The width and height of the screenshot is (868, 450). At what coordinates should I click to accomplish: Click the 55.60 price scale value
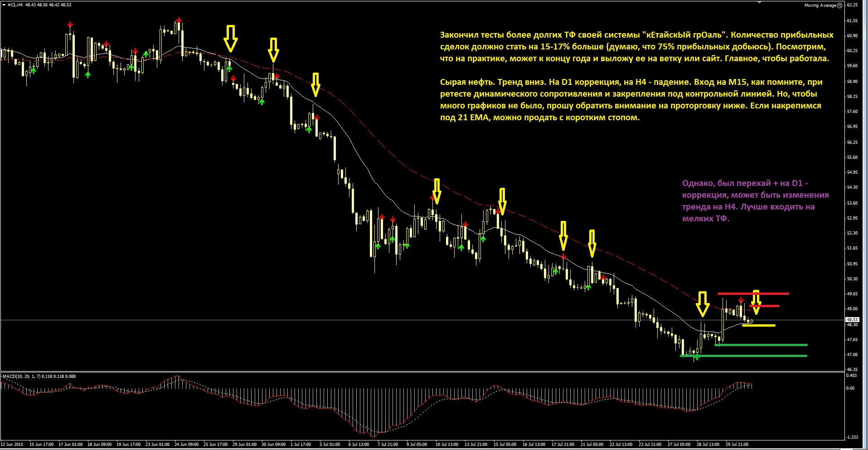852,157
